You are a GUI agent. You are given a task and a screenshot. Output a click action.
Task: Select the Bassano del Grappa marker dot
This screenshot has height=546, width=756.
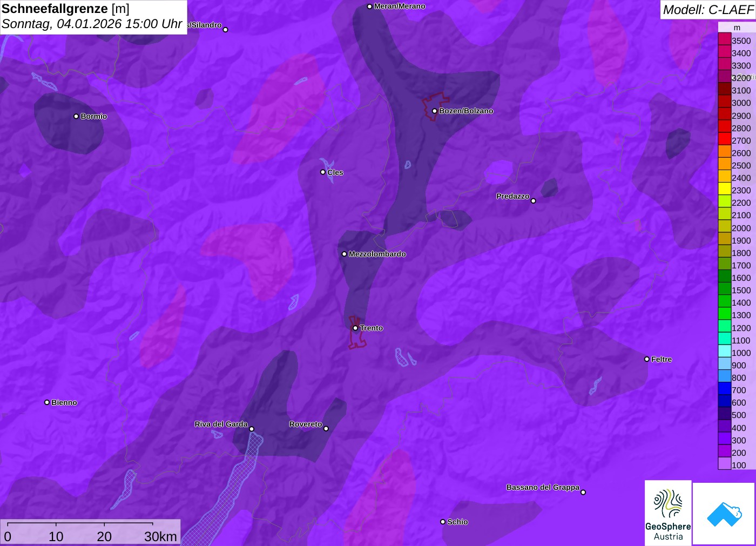pyautogui.click(x=583, y=492)
